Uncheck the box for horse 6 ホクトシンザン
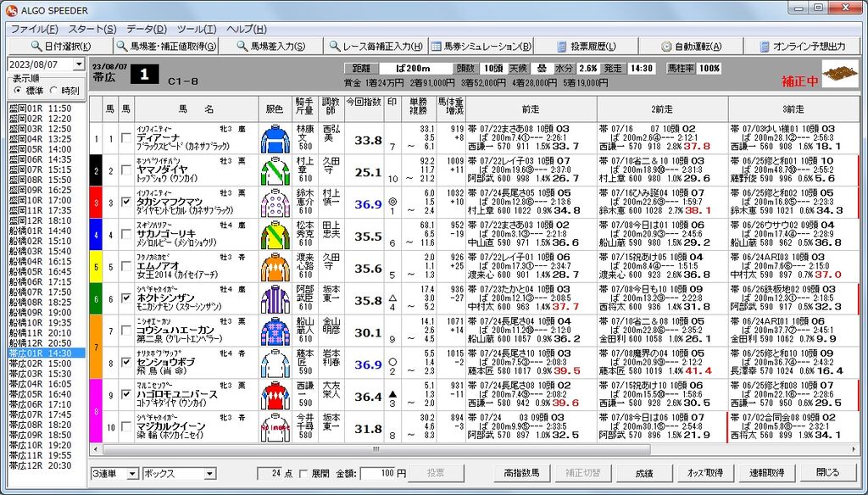The height and width of the screenshot is (495, 868). tap(126, 299)
